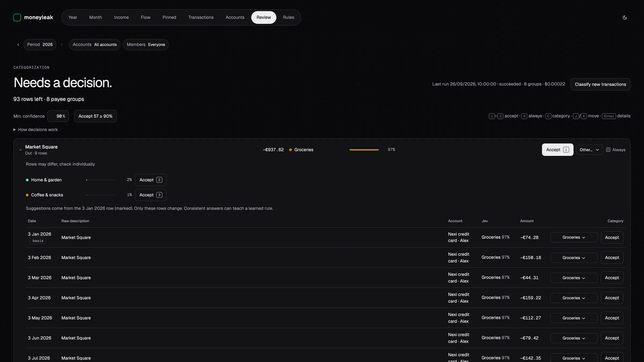This screenshot has height=362, width=644.
Task: Open the Rules tab
Action: point(289,17)
